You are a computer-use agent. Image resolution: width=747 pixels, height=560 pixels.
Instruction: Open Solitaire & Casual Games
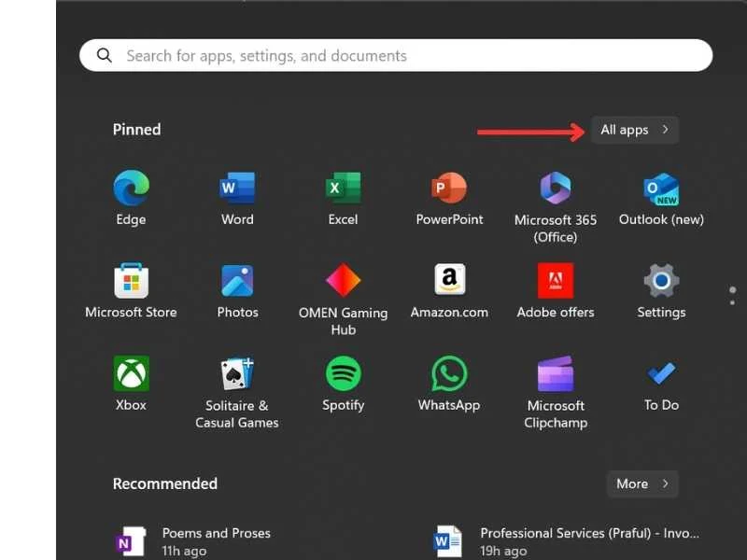(237, 373)
